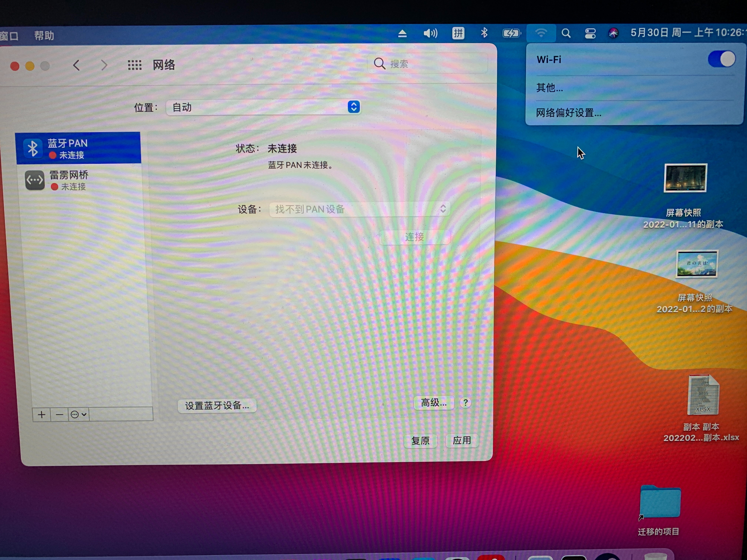
Task: Open the Pinyin input method icon
Action: point(458,33)
